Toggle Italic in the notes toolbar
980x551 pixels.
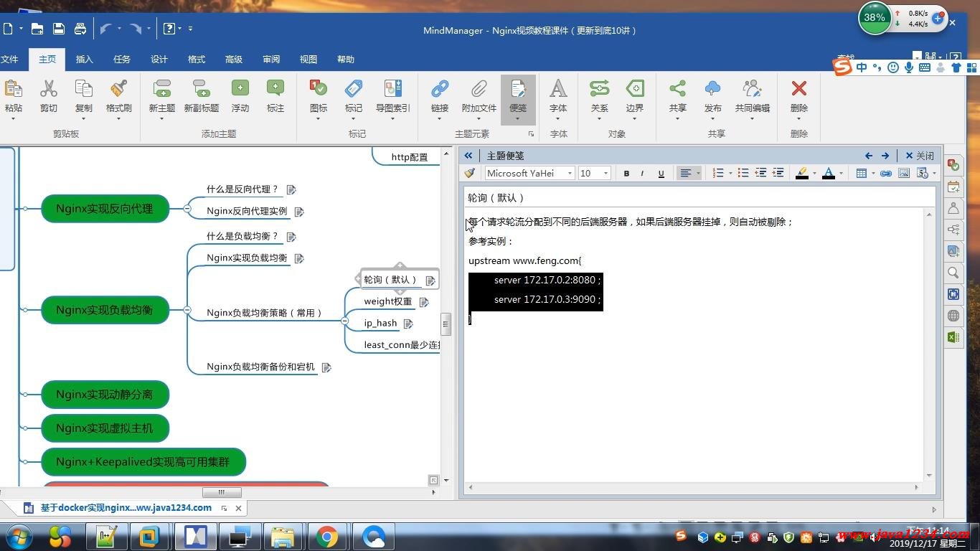642,173
